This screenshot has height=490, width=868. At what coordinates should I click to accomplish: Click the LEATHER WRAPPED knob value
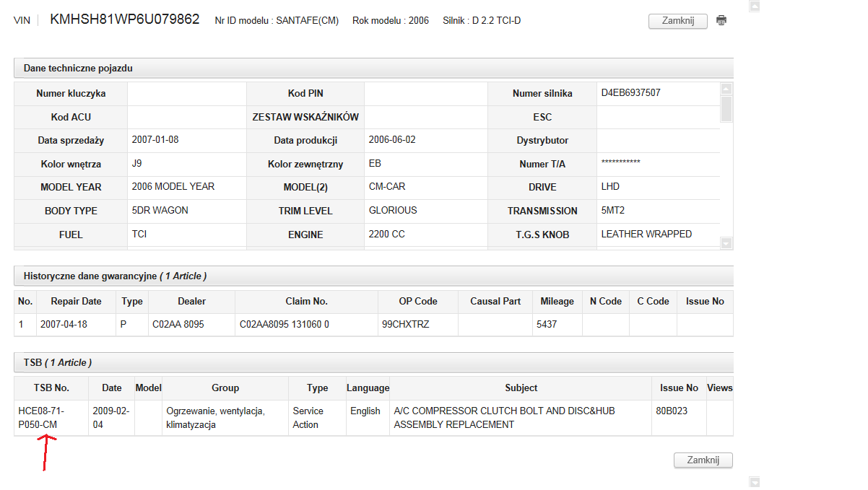point(646,234)
